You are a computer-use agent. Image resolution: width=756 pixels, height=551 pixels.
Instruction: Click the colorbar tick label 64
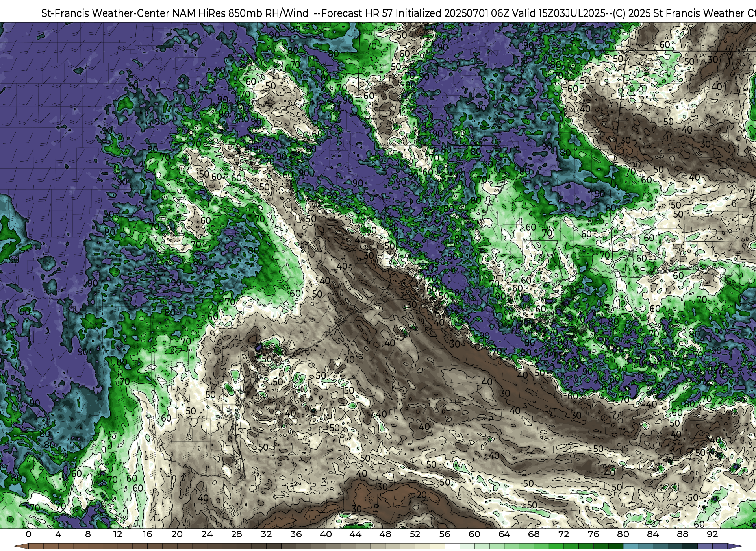pyautogui.click(x=504, y=534)
